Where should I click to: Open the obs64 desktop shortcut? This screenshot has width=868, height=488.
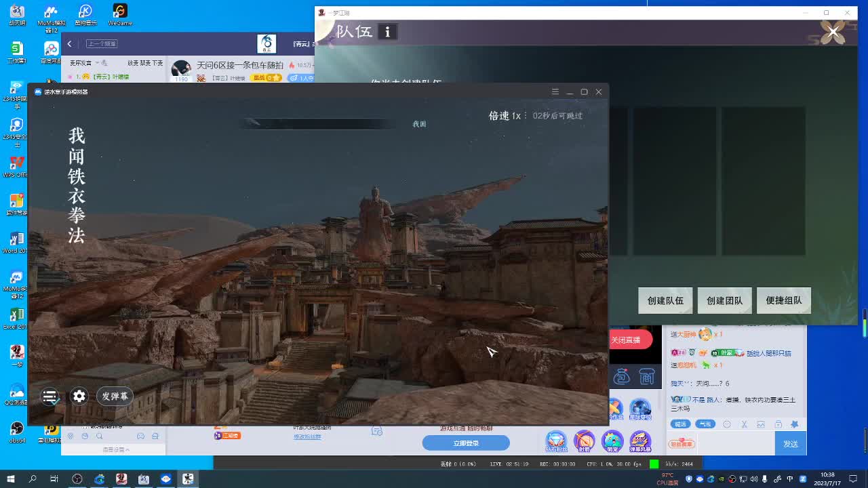pyautogui.click(x=16, y=432)
